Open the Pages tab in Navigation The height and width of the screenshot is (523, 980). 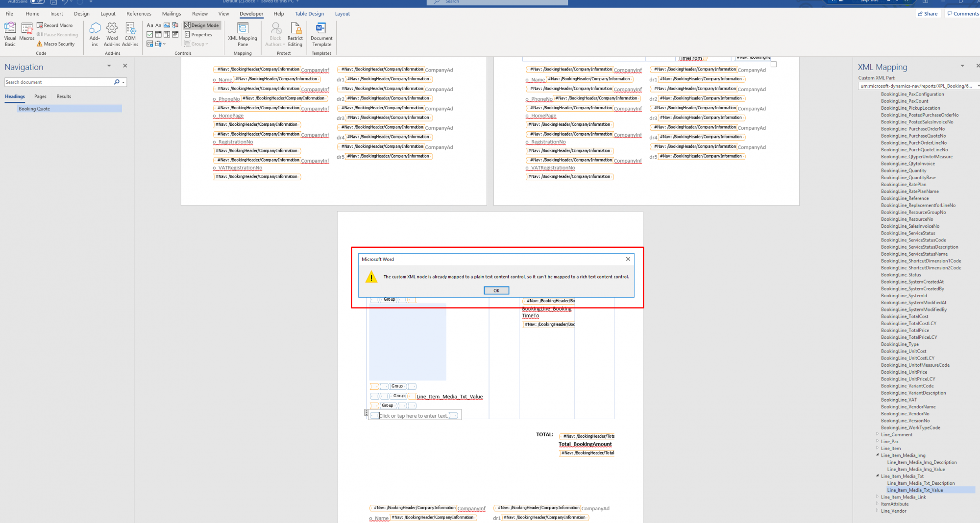(40, 96)
